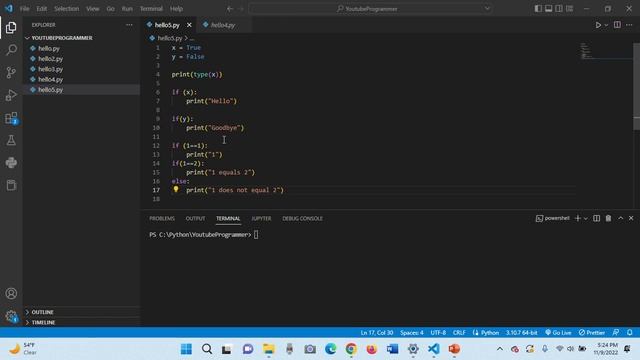
Task: Switch to the hello4.py editor tab
Action: tap(223, 25)
